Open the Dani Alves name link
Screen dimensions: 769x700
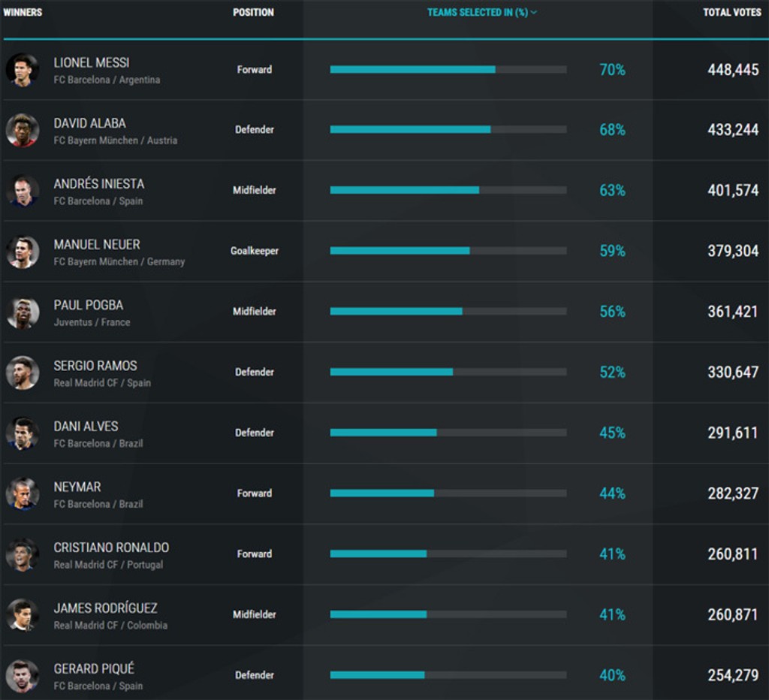[86, 427]
